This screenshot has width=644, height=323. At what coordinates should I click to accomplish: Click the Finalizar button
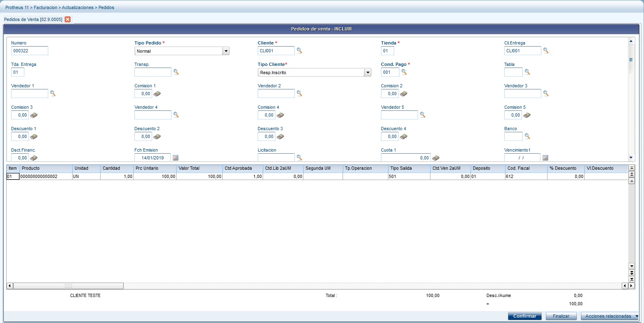tap(561, 316)
